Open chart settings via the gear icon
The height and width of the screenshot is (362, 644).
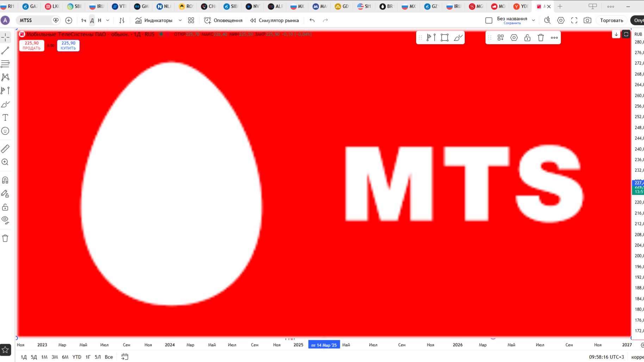pyautogui.click(x=561, y=20)
